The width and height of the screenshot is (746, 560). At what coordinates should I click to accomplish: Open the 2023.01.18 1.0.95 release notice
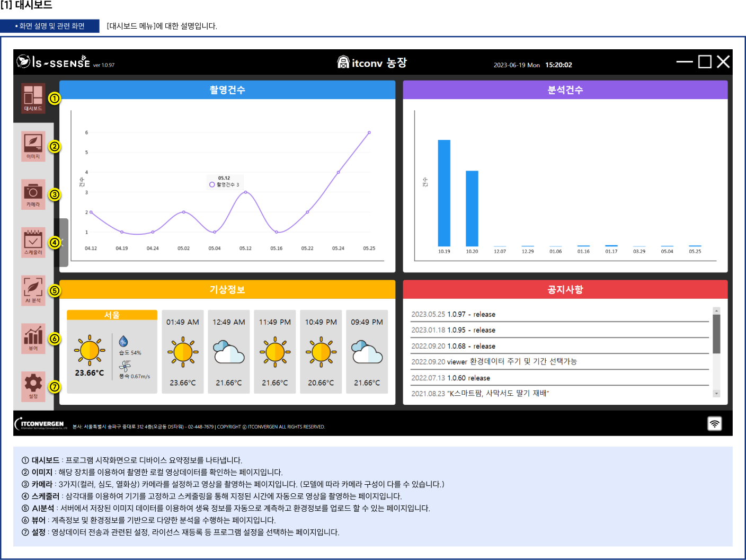(453, 330)
